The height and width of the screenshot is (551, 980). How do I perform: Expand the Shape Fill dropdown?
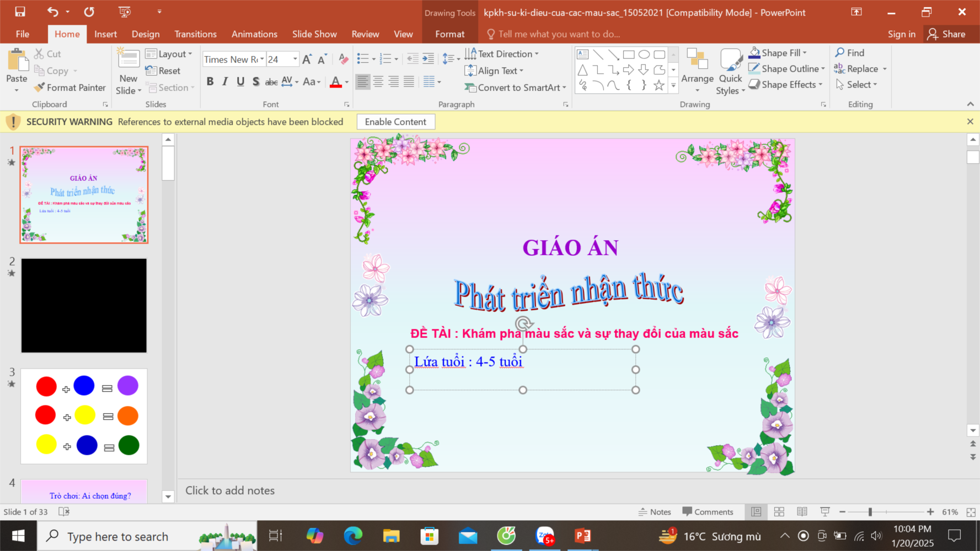(x=805, y=53)
